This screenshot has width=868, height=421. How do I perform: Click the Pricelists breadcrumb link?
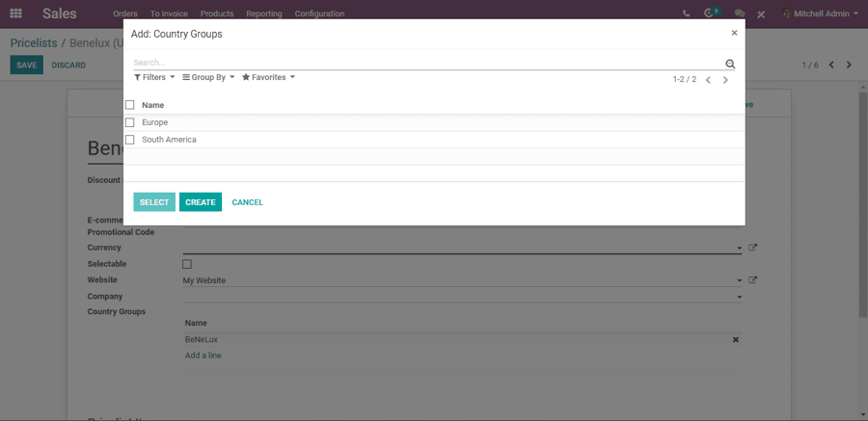tap(34, 42)
